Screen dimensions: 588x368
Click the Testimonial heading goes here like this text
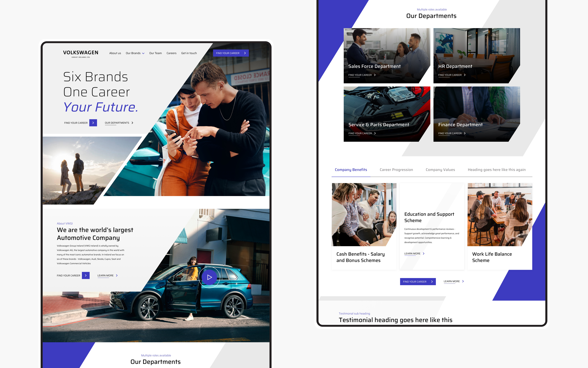tap(395, 320)
